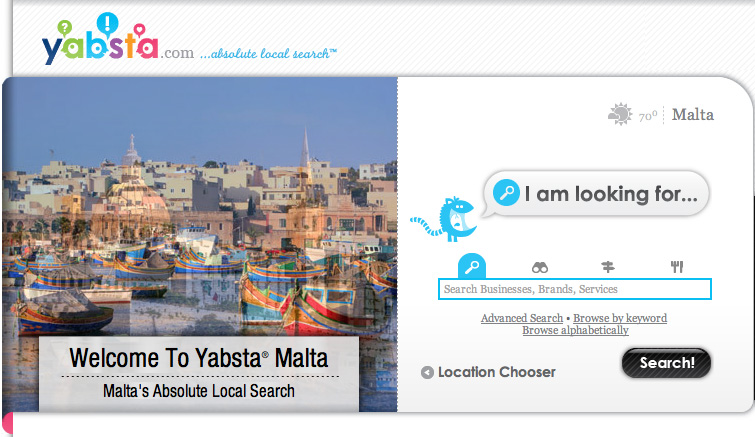
Task: Open the Advanced Search link
Action: tap(522, 318)
